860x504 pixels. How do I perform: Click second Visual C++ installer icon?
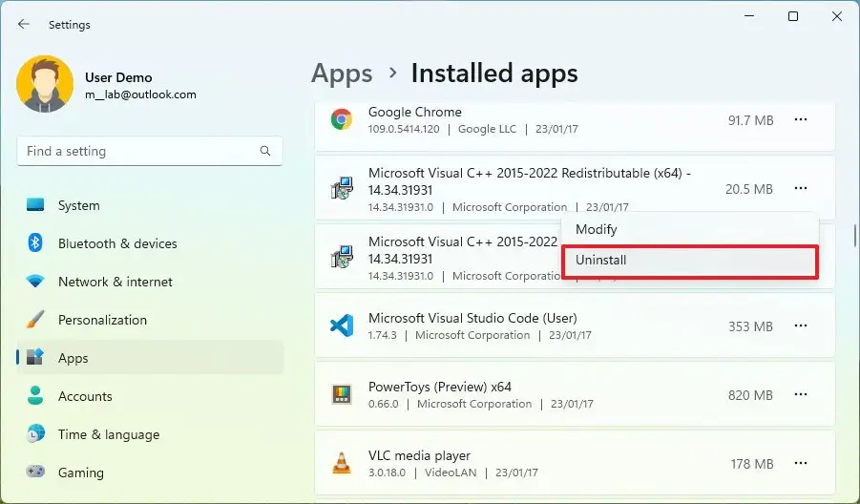[341, 257]
